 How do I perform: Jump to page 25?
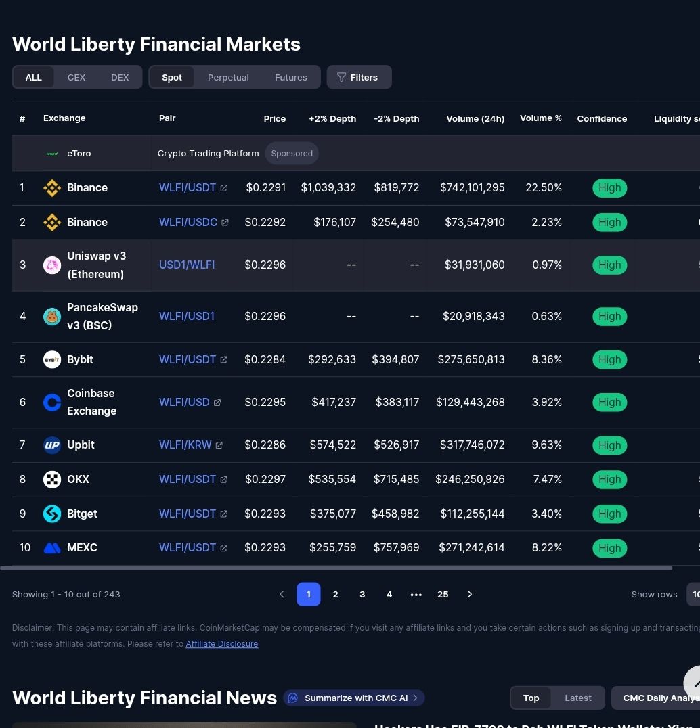tap(443, 594)
